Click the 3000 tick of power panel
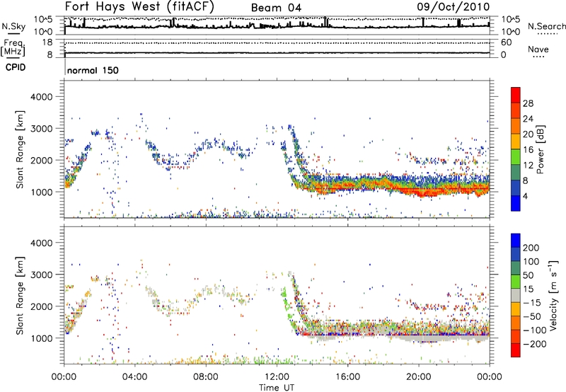Image resolution: width=566 pixels, height=392 pixels. [x=41, y=129]
